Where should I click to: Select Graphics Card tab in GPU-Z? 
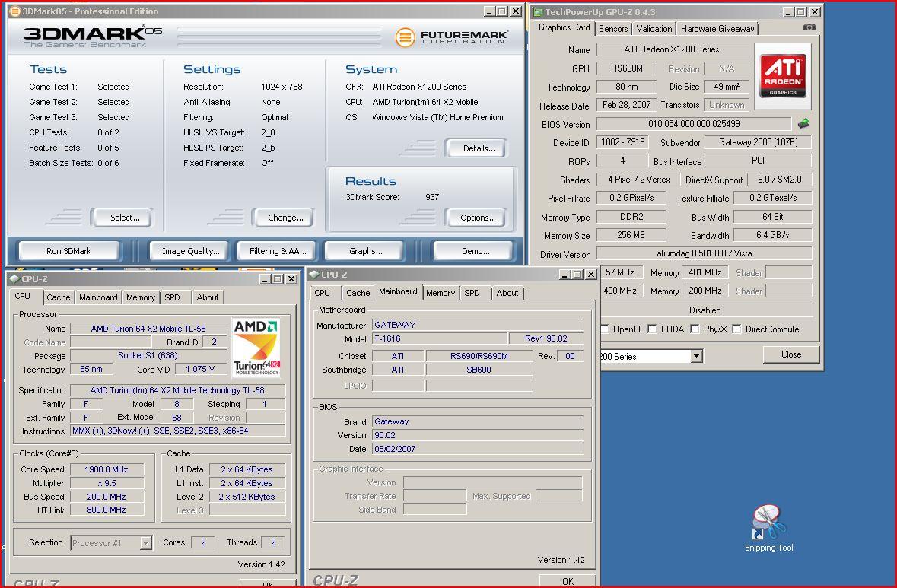(x=564, y=27)
